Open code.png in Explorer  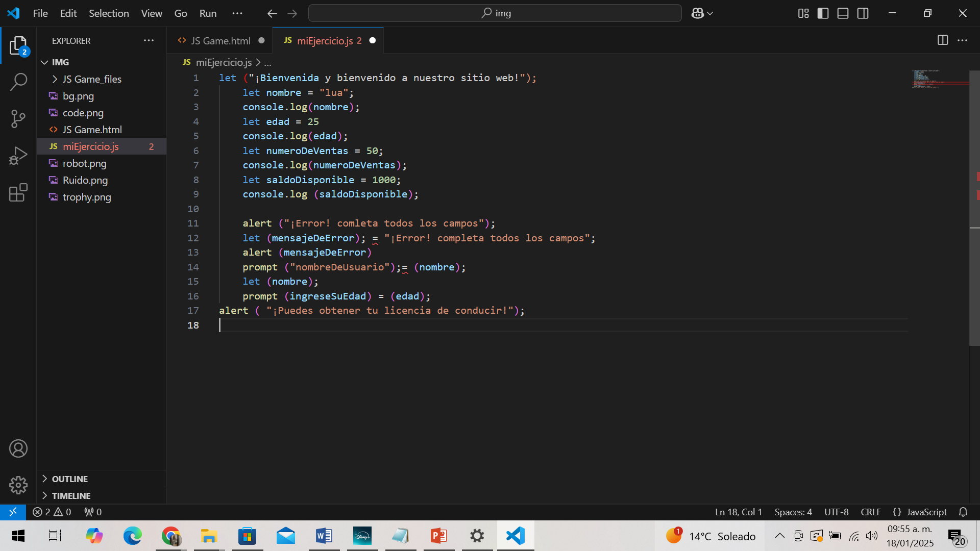click(x=102, y=113)
